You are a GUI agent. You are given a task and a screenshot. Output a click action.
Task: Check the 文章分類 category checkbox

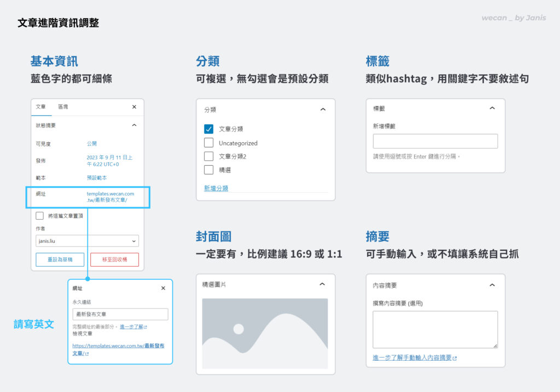pyautogui.click(x=208, y=129)
